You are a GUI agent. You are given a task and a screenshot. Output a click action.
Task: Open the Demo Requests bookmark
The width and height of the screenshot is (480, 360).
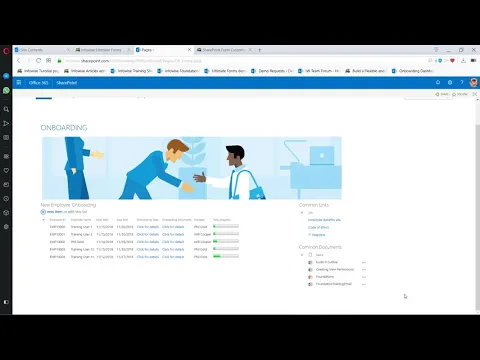(x=272, y=71)
